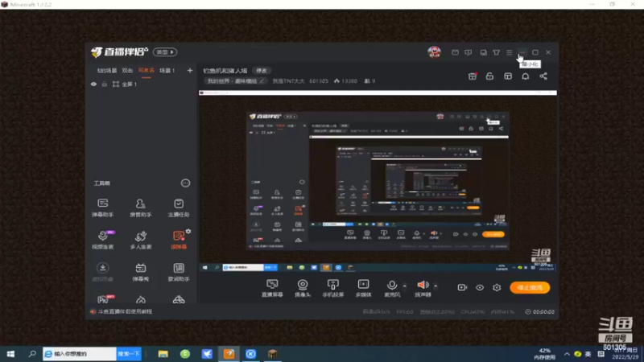Open the skin shirt icon in title bar
Viewport: 644px width, 362px height.
coord(496,52)
